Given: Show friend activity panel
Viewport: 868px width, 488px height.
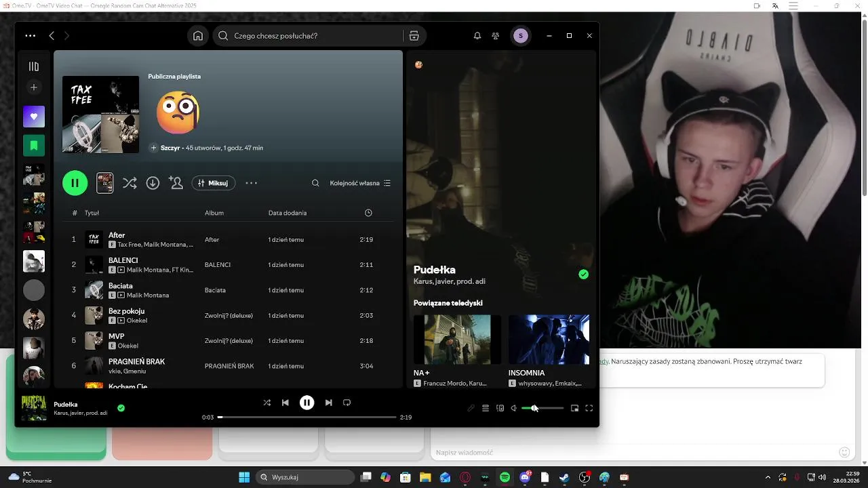Looking at the screenshot, I should coord(496,36).
